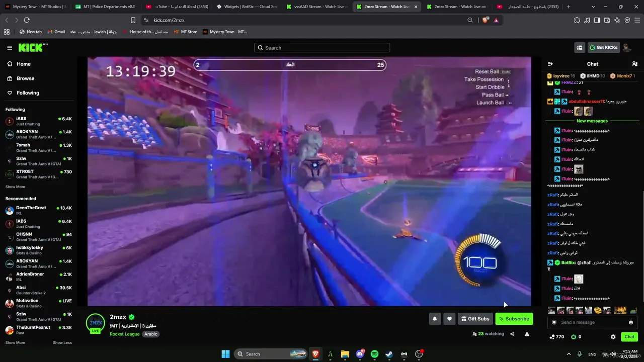Open Windows Start menu

(225, 354)
